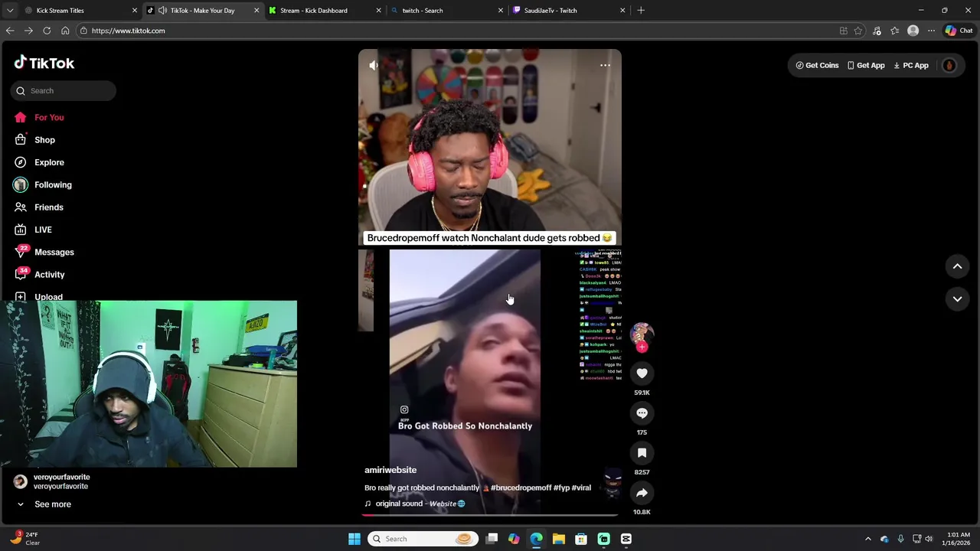Viewport: 980px width, 551px height.
Task: Show hidden system tray icons
Action: (867, 539)
